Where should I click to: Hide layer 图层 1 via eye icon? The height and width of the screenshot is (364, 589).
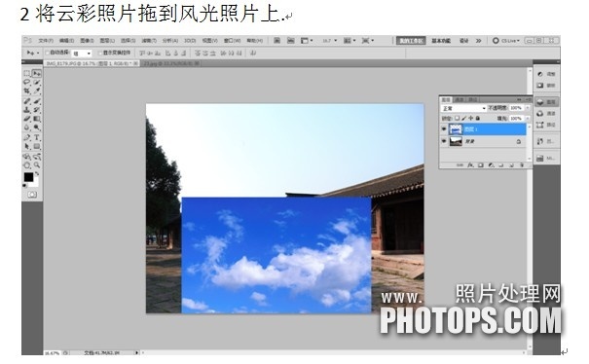[444, 129]
